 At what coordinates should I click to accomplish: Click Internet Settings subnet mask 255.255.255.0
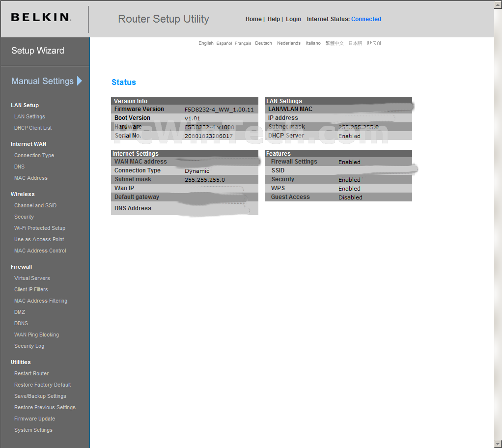204,180
